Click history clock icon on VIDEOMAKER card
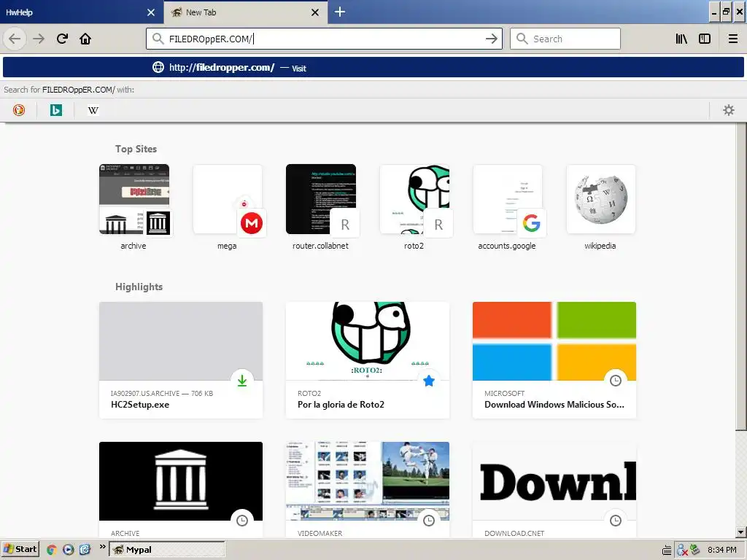Image resolution: width=747 pixels, height=560 pixels. [429, 521]
